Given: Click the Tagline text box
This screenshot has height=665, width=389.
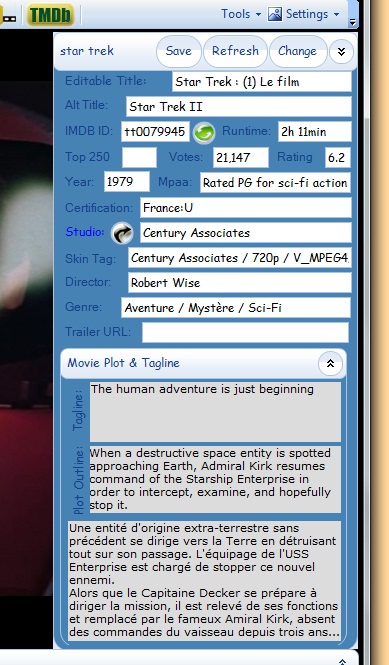Looking at the screenshot, I should pyautogui.click(x=215, y=412).
